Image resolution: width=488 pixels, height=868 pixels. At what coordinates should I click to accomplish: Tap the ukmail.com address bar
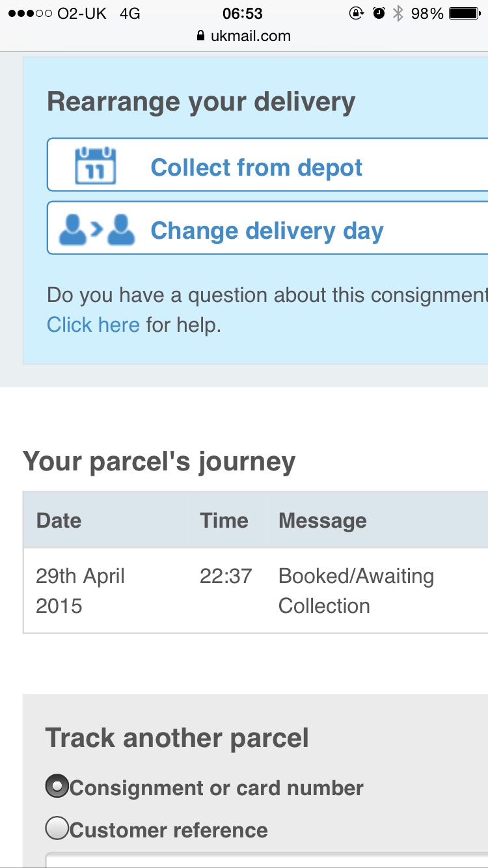pyautogui.click(x=244, y=36)
